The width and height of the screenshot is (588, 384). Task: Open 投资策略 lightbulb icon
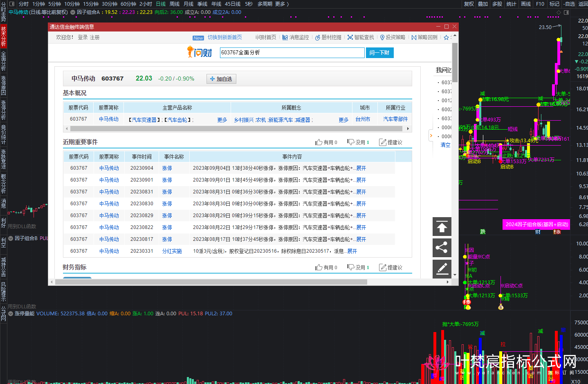tap(382, 37)
